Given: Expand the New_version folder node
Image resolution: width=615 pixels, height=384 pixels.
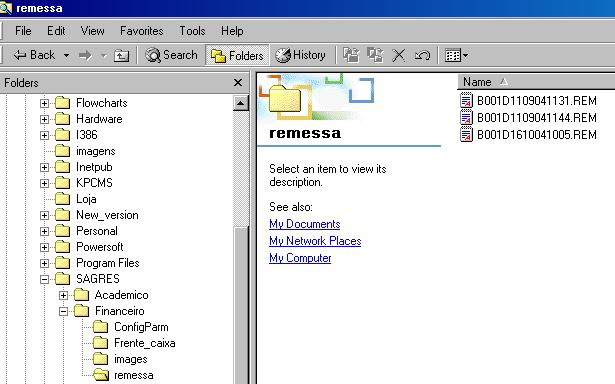Looking at the screenshot, I should pyautogui.click(x=44, y=215).
